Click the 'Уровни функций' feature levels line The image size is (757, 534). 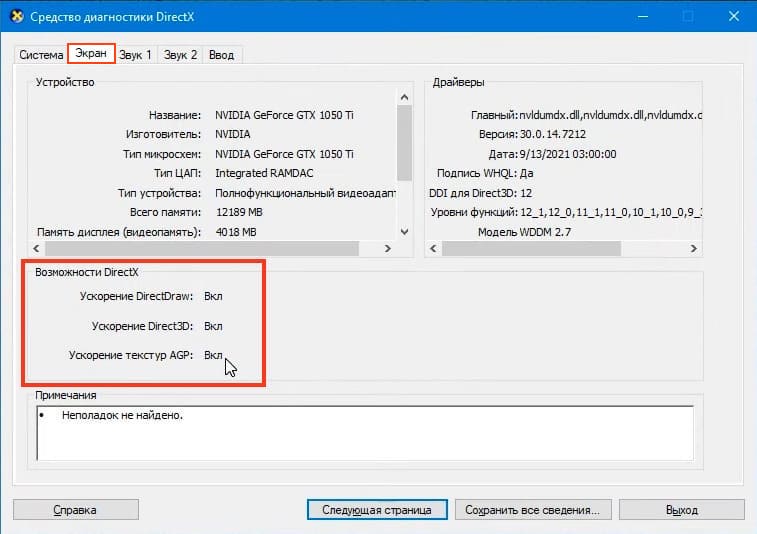[x=566, y=212]
